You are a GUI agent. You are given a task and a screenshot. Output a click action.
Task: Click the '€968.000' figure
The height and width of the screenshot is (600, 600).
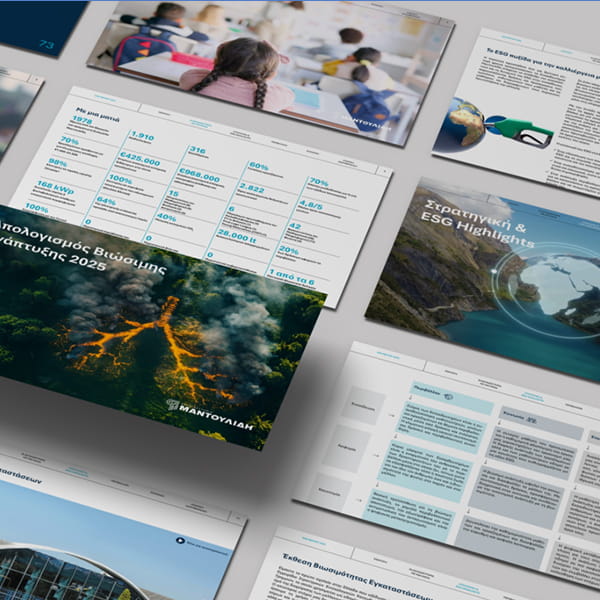tap(199, 174)
